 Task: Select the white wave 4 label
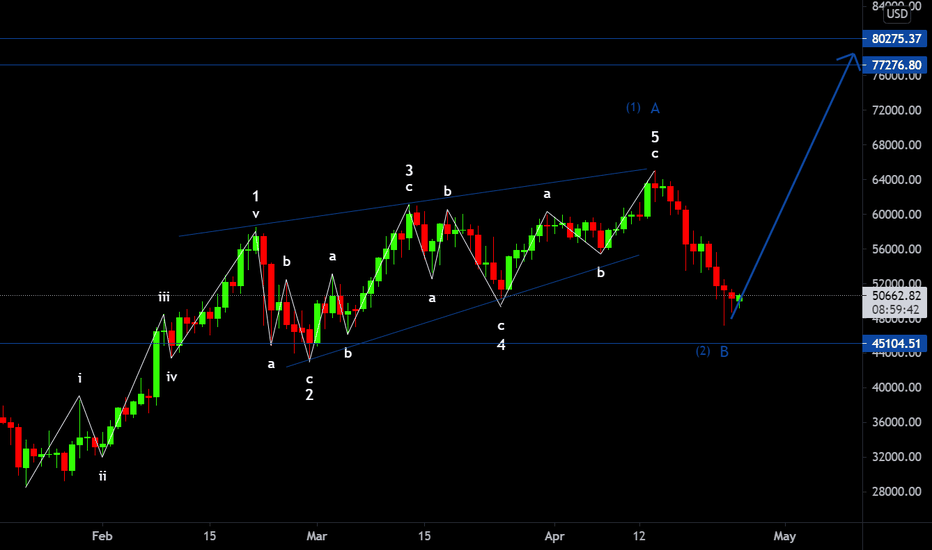(x=501, y=345)
